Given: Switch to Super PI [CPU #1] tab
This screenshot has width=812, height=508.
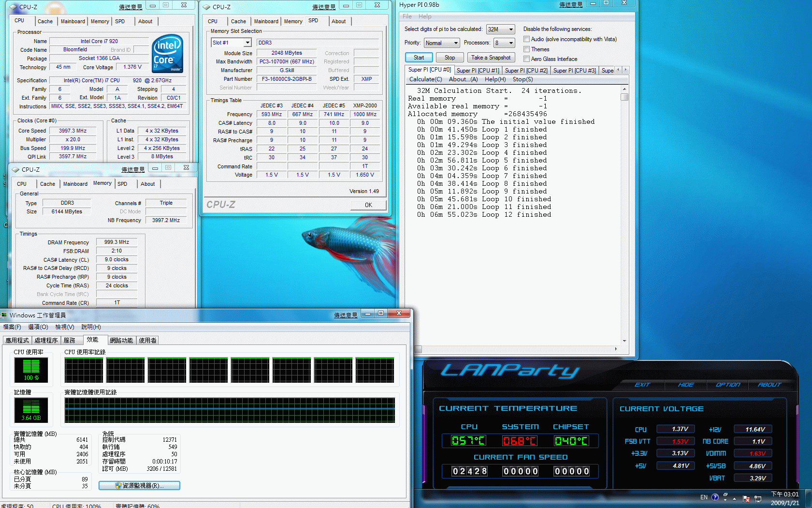Looking at the screenshot, I should click(478, 71).
